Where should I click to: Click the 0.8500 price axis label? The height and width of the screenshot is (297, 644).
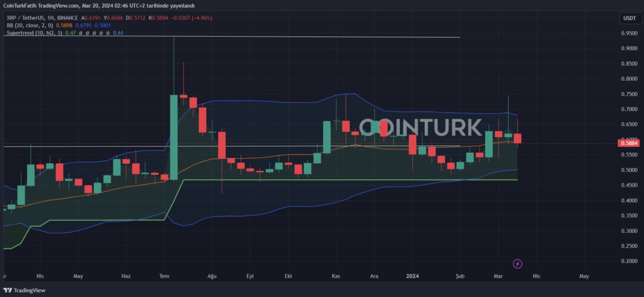pos(630,64)
